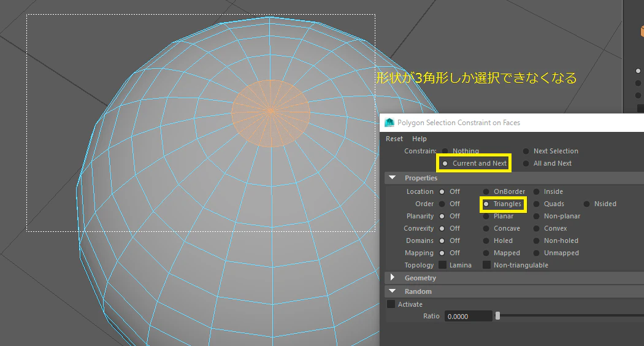Click the Ratio value input field
Screen dimensions: 644x346
point(468,316)
